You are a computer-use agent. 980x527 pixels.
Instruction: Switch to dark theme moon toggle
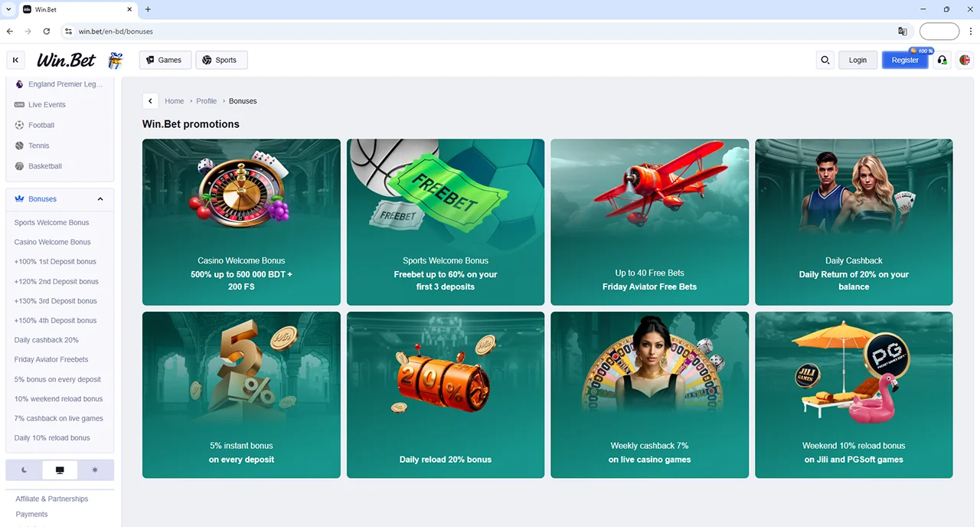(24, 470)
